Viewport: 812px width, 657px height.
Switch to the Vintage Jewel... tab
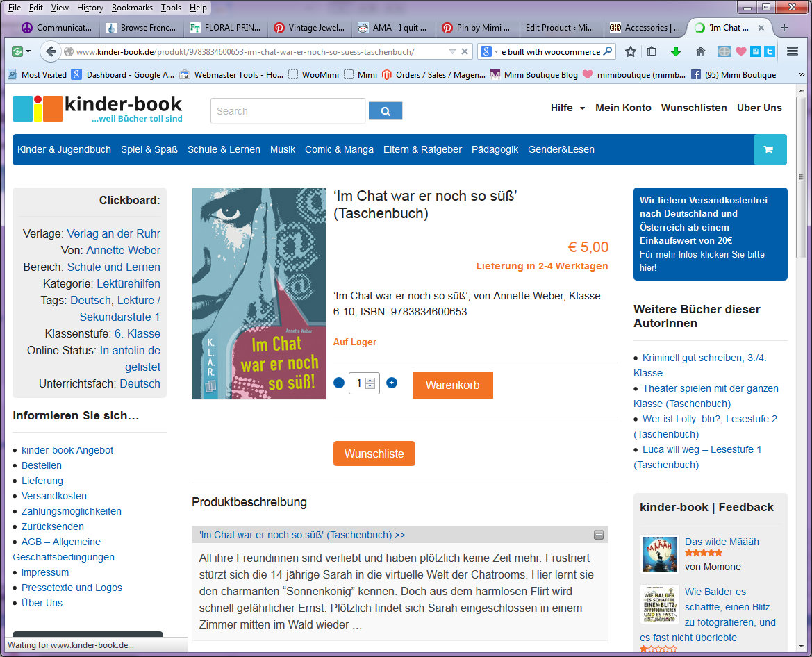[310, 28]
